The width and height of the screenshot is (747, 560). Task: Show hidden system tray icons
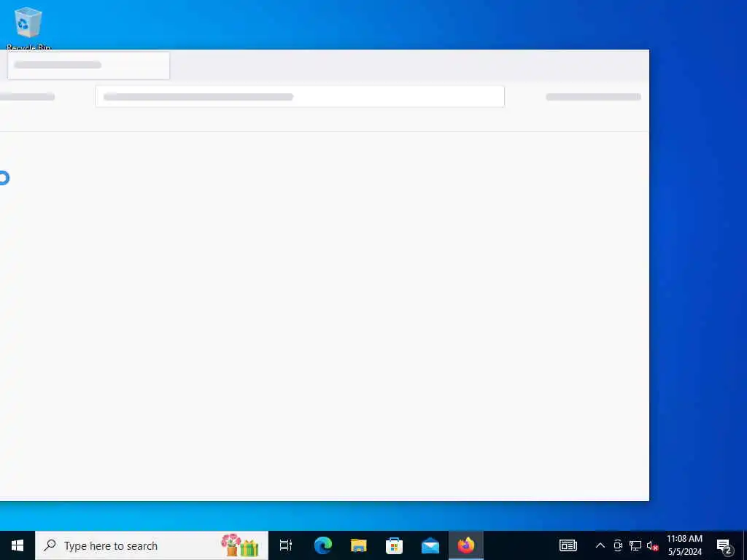pyautogui.click(x=600, y=545)
